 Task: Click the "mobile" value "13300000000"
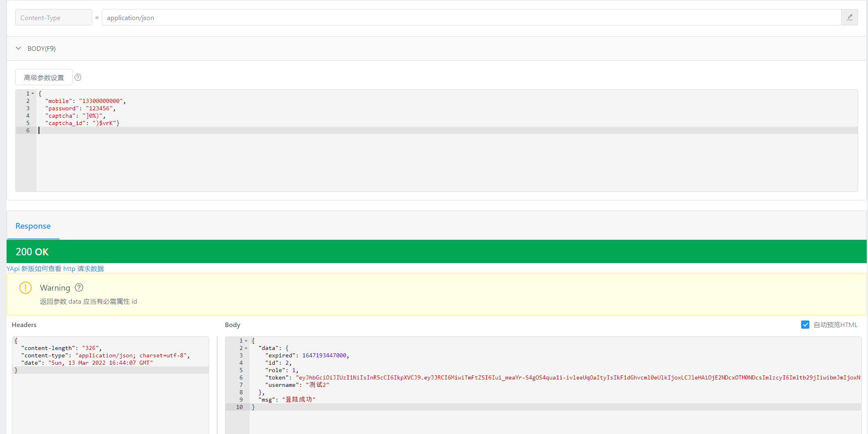coord(101,101)
